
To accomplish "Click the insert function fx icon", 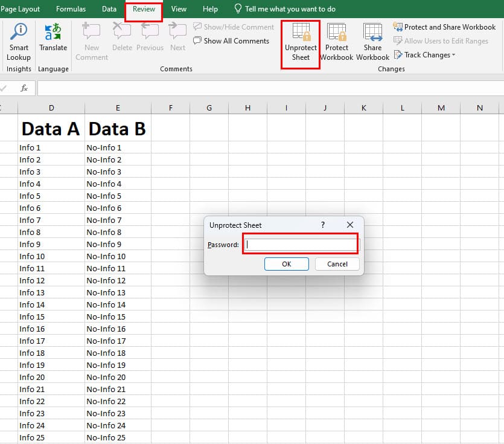I will [24, 88].
